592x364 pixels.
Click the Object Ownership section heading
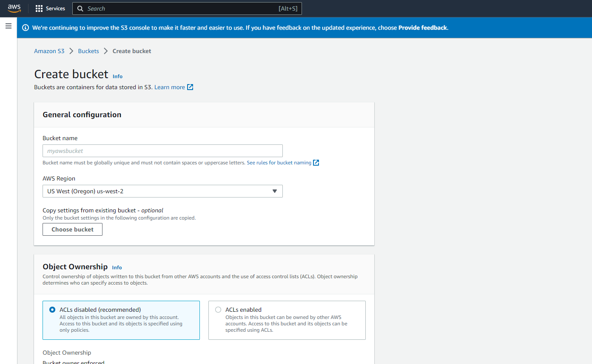(75, 267)
